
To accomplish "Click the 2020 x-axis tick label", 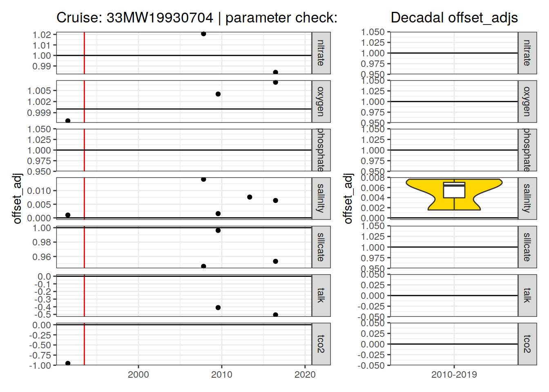I will point(305,374).
